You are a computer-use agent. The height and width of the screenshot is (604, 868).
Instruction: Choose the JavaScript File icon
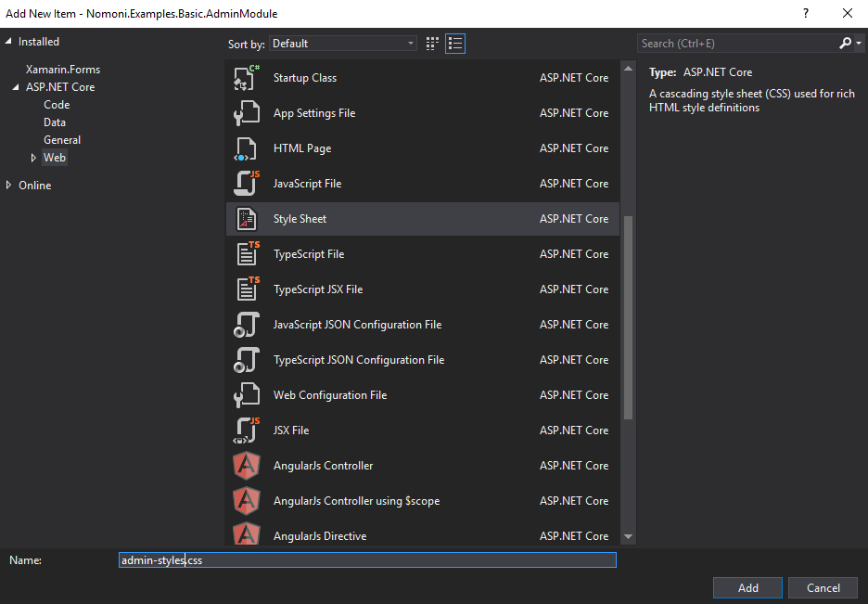246,184
